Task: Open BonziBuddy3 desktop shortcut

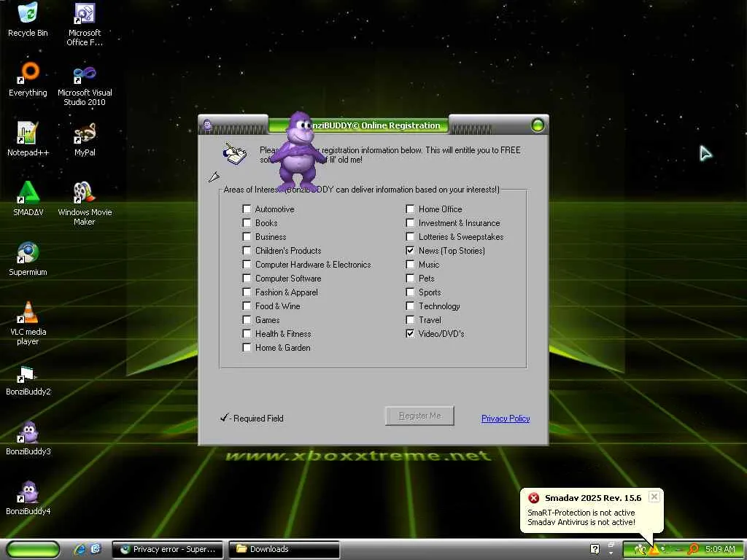Action: pyautogui.click(x=28, y=438)
